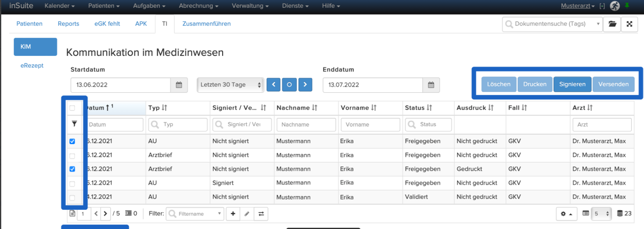Open the Enddatum calendar picker icon

click(431, 85)
